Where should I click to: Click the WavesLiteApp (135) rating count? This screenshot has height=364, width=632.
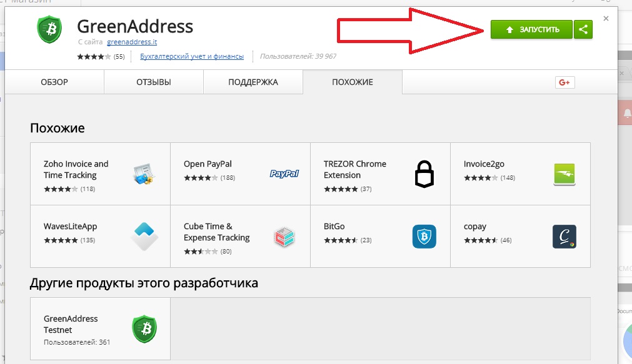pos(88,240)
